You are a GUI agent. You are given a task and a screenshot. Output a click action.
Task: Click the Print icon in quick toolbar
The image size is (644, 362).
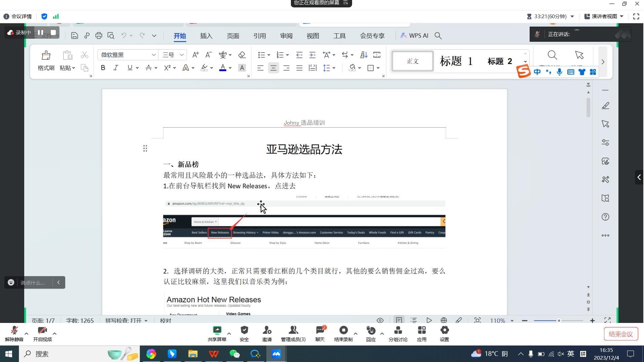point(99,36)
